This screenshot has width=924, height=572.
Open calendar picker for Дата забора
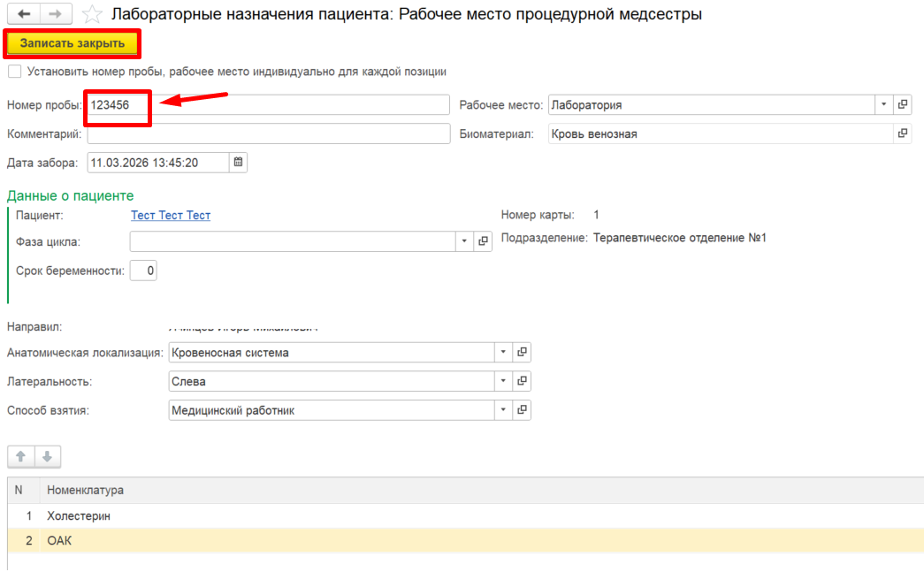(x=239, y=163)
